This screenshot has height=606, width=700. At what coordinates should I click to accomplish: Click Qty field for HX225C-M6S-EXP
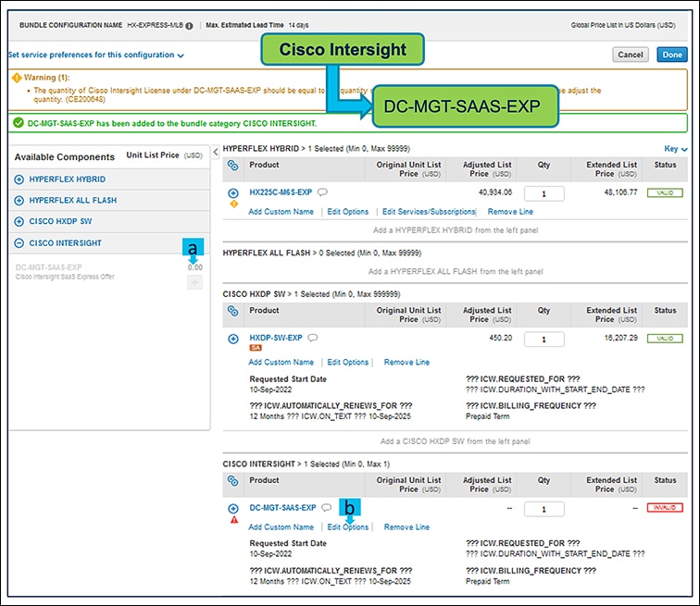[544, 193]
